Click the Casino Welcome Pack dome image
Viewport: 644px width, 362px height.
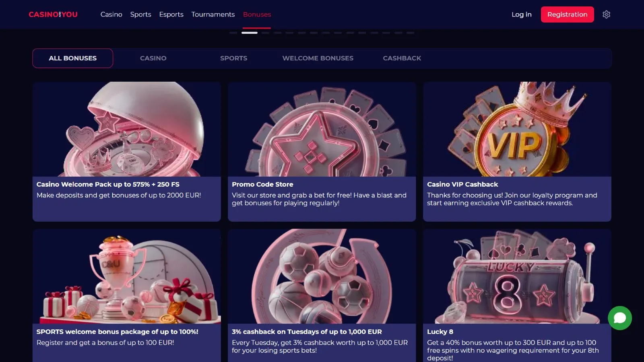coord(127,129)
